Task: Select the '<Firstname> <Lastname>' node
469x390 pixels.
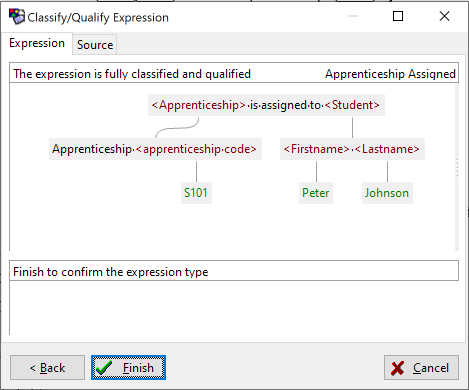Action: click(352, 149)
